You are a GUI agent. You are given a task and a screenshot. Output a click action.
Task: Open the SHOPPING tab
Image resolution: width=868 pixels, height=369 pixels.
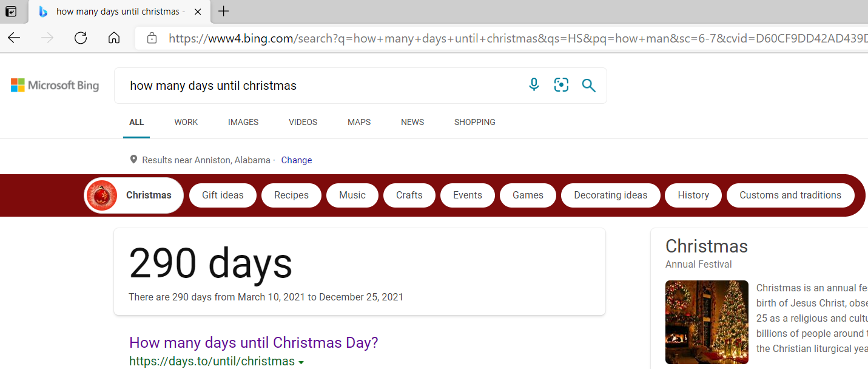click(x=474, y=122)
